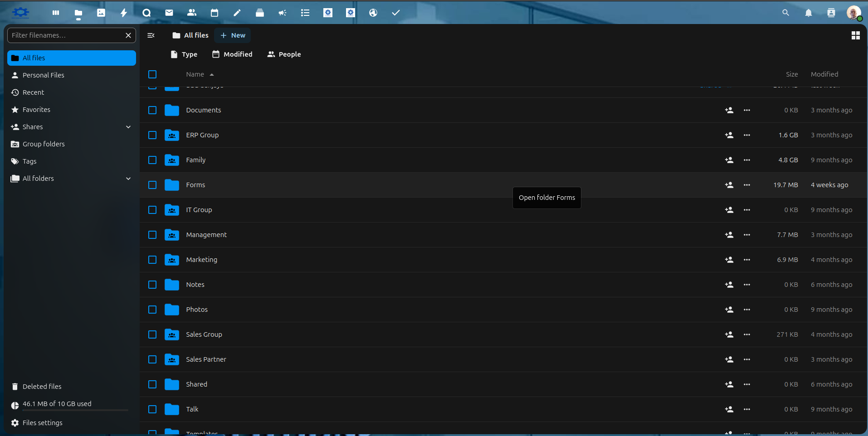Open the Photos app from top bar
The height and width of the screenshot is (436, 868).
coord(101,13)
